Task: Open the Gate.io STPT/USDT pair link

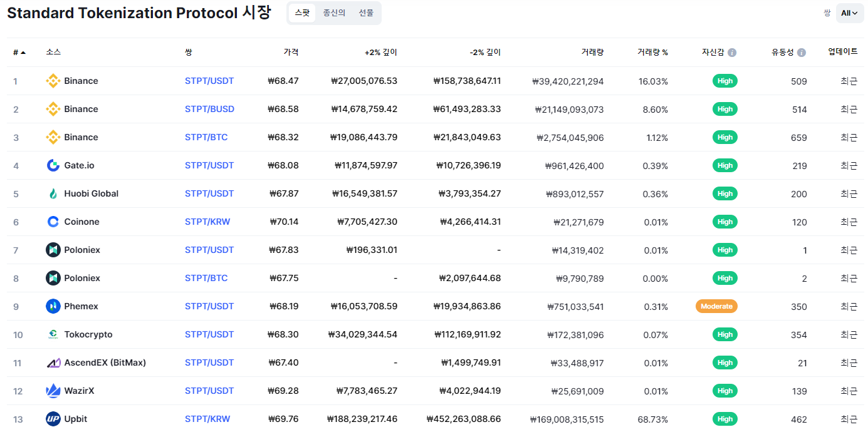Action: [209, 165]
